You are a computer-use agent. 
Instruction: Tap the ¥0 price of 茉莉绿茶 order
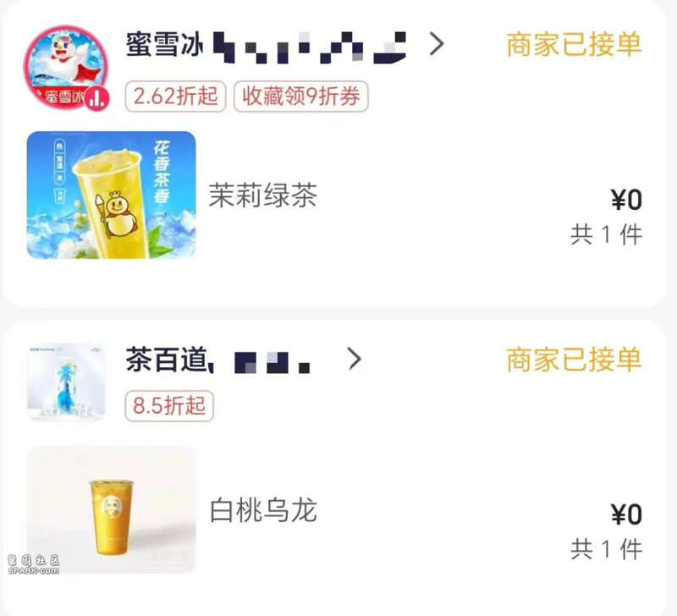coord(626,200)
